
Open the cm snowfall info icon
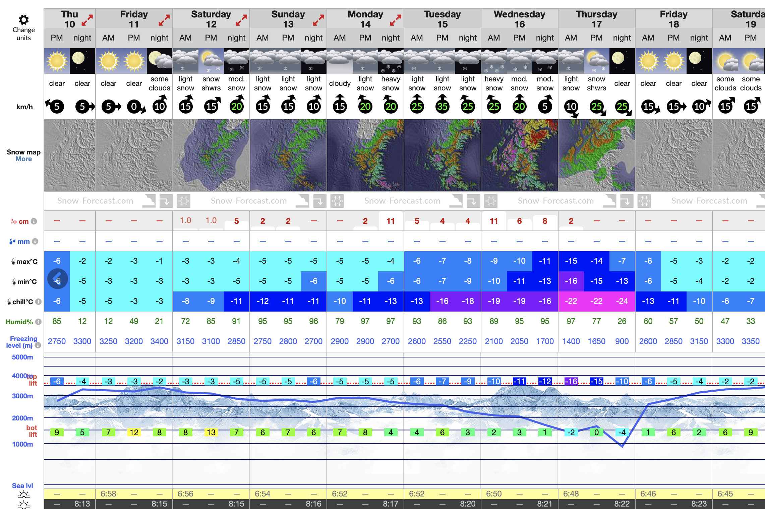coord(34,221)
